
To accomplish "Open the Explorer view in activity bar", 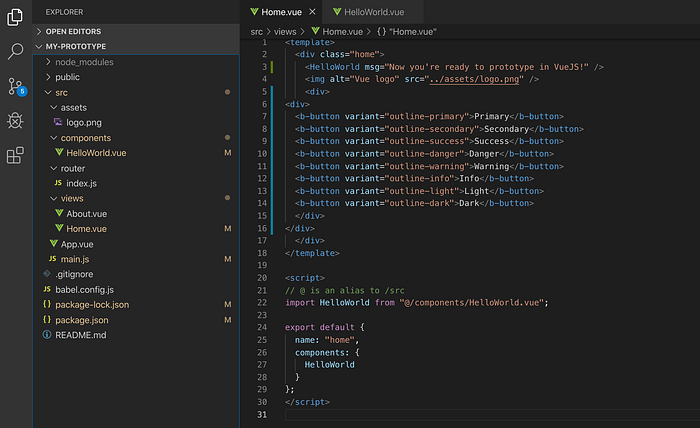I will pos(15,15).
